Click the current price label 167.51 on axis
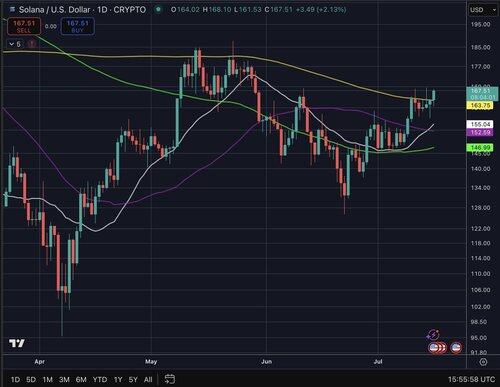Viewport: 500px width, 387px height. click(x=482, y=93)
